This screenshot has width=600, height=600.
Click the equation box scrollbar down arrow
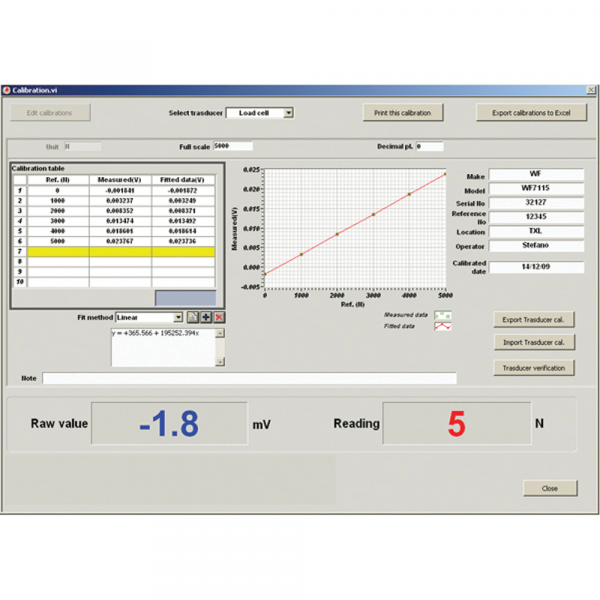221,361
